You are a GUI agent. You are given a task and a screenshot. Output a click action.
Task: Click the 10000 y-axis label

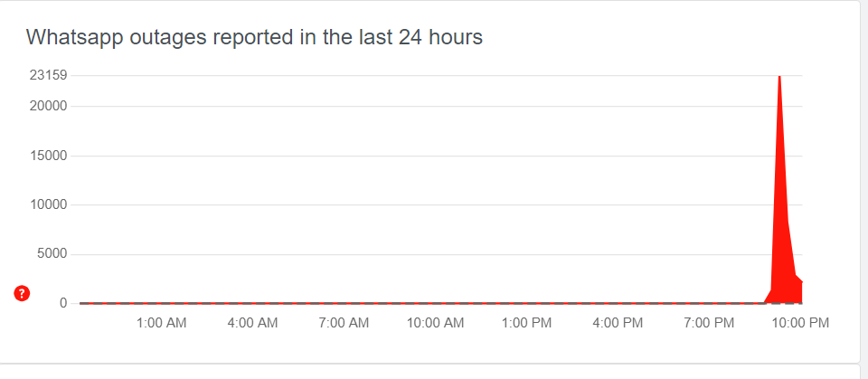49,205
